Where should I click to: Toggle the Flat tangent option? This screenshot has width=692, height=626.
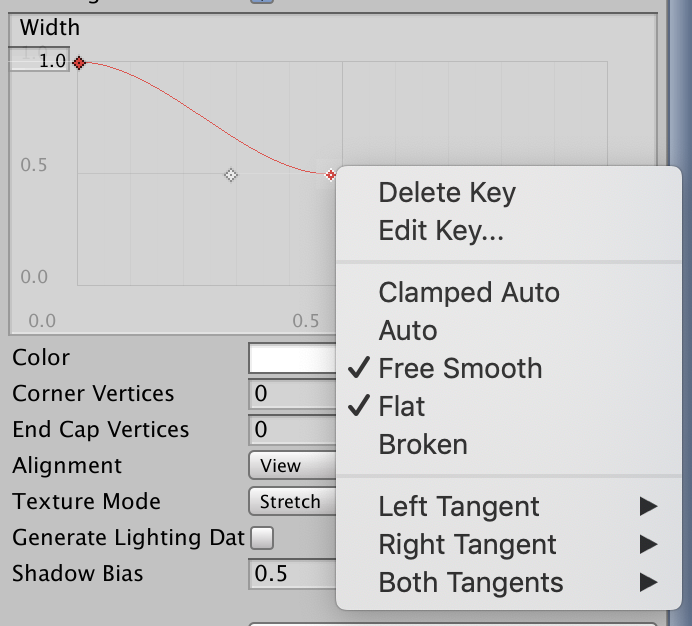(402, 406)
